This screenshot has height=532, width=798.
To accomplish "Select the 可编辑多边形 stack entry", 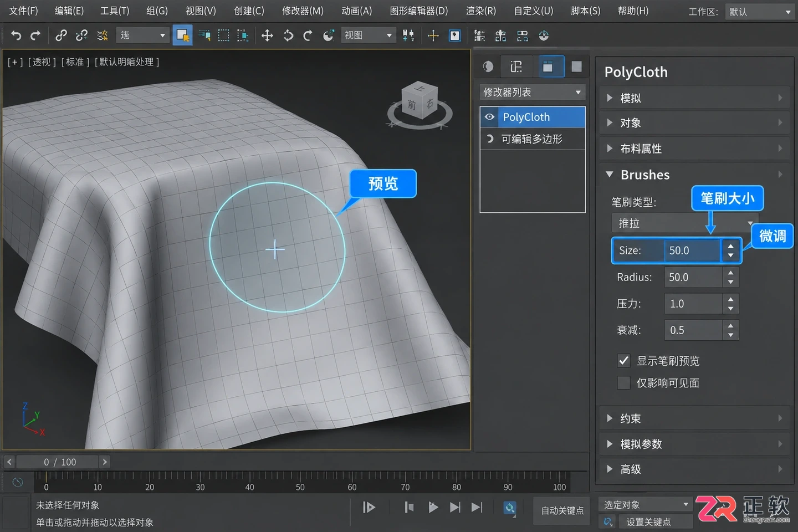I will [533, 139].
